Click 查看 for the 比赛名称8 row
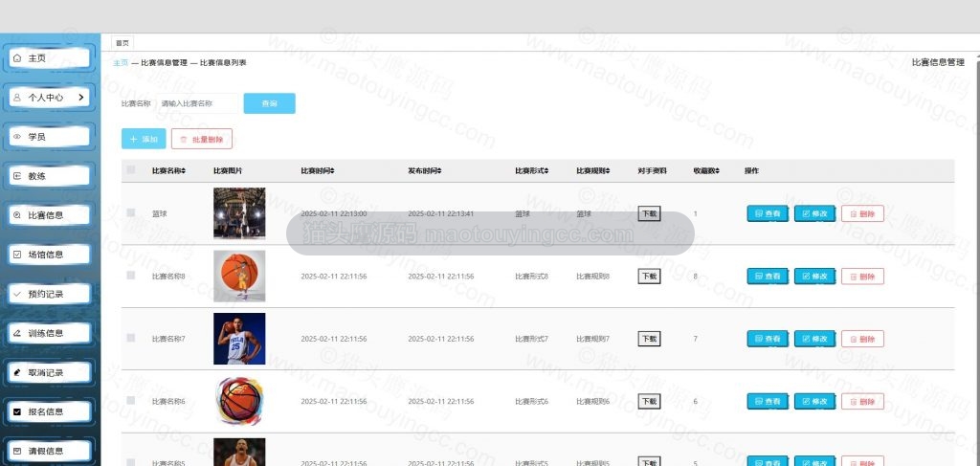Screen dimensions: 980x466 click(768, 277)
